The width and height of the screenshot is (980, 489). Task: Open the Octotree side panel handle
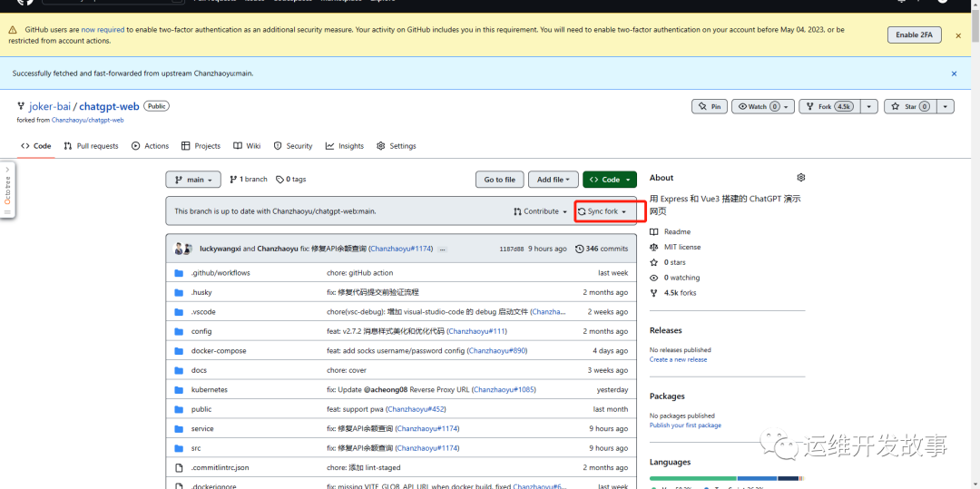[7, 191]
